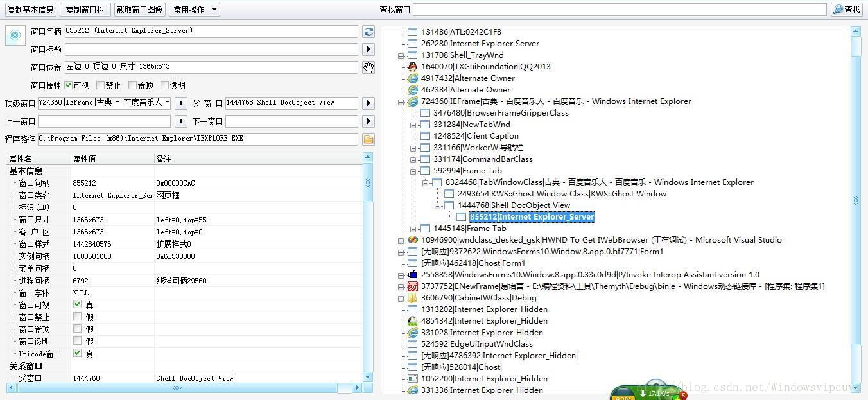
Task: Click vertical scrollbar of window tree
Action: point(856,200)
